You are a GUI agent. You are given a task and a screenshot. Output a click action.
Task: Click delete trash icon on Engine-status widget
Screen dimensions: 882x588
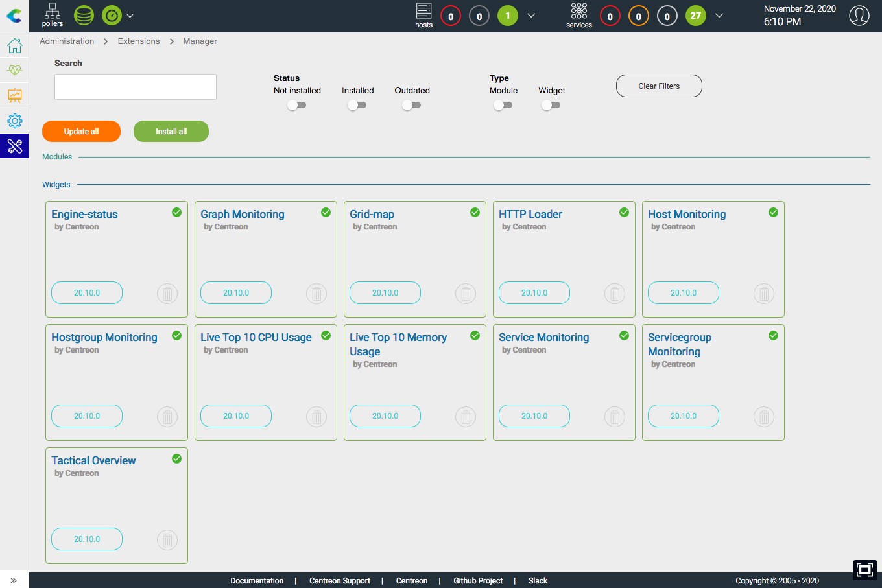[167, 294]
